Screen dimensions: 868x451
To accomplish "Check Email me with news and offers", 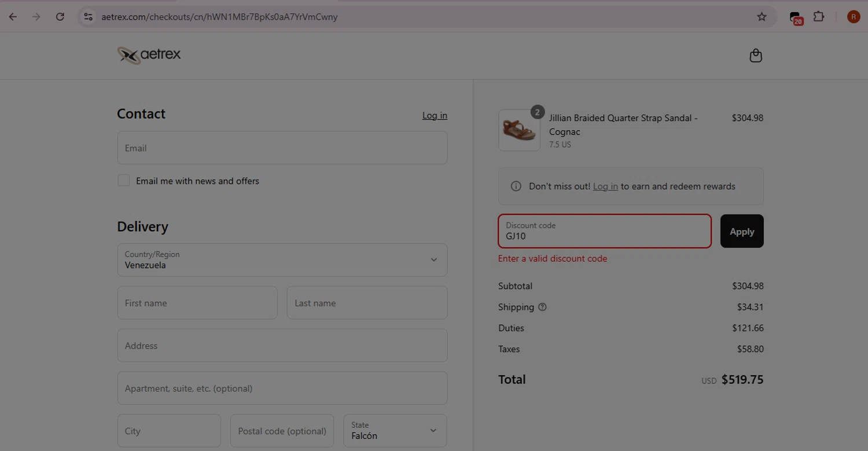I will pos(124,180).
